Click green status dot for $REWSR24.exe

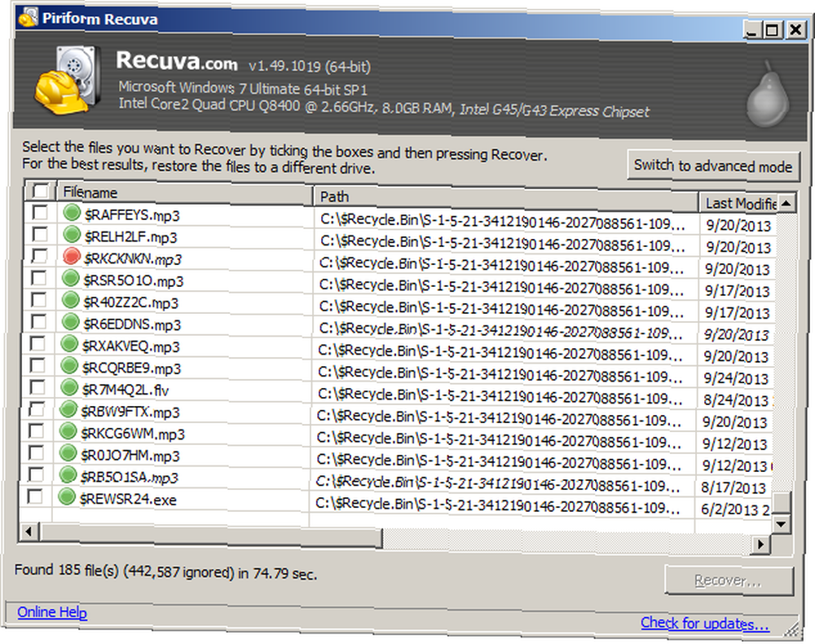pos(67,496)
